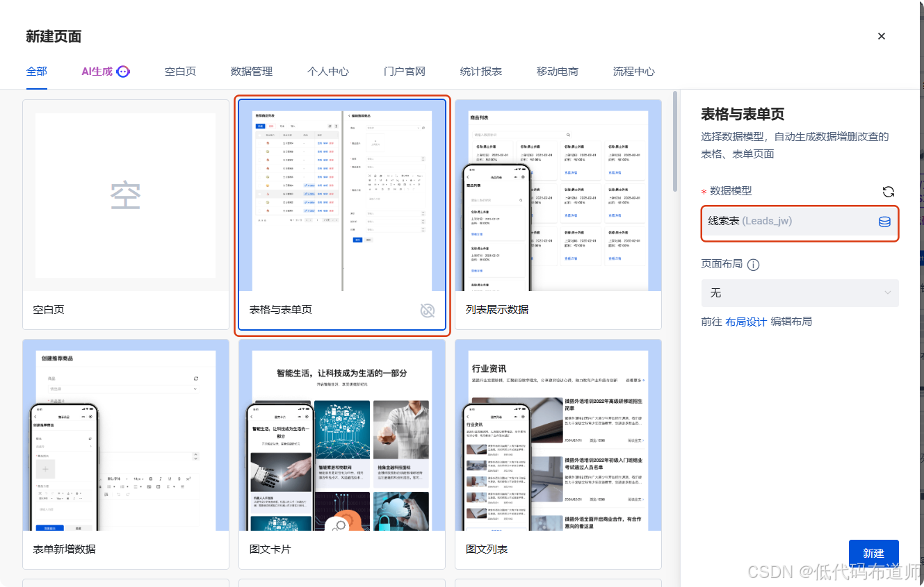Screen dimensions: 924x587
Task: Click unlink icon on 表格与表单页 card
Action: coord(428,310)
